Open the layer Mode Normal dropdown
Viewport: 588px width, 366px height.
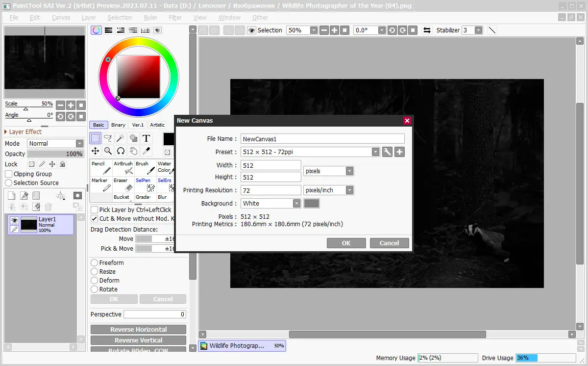click(x=79, y=143)
